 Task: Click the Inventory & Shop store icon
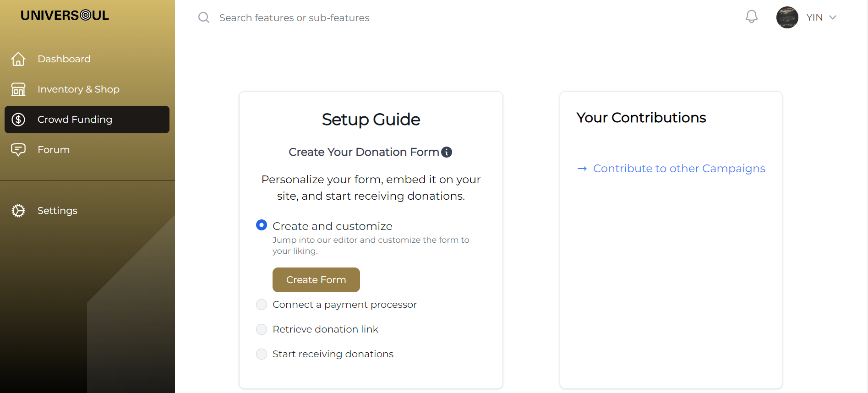click(x=18, y=89)
